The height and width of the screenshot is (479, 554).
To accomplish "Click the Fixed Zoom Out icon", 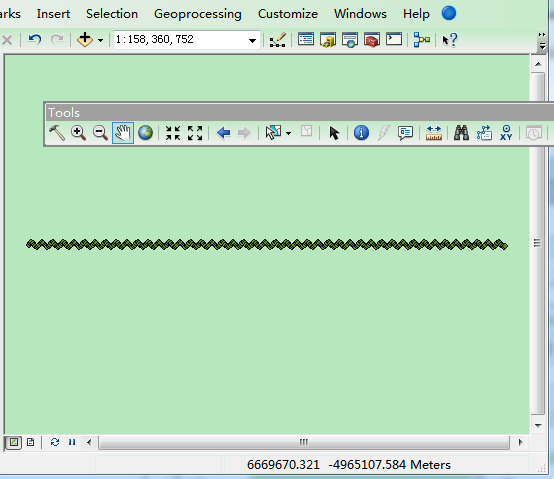I will click(x=195, y=133).
